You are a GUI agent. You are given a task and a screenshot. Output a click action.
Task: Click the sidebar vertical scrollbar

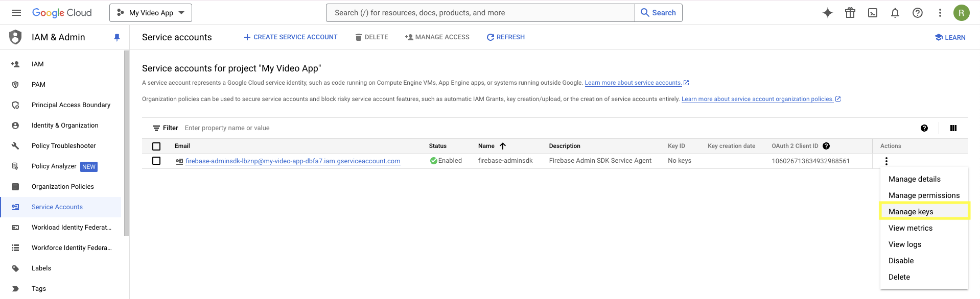point(126,144)
